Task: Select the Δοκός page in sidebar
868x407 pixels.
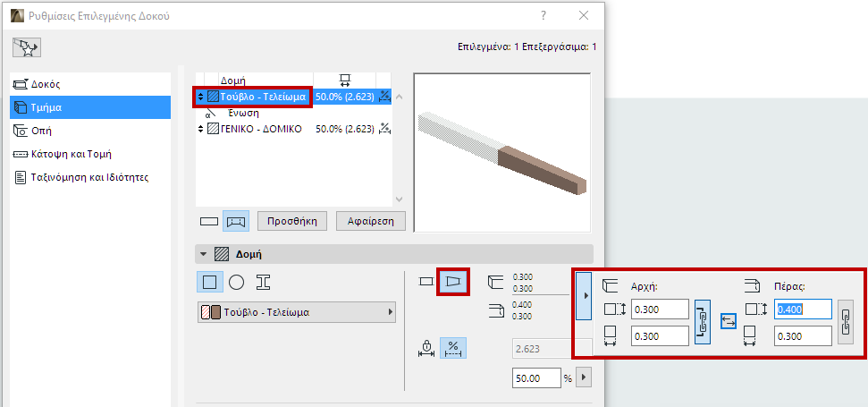Action: (90, 84)
